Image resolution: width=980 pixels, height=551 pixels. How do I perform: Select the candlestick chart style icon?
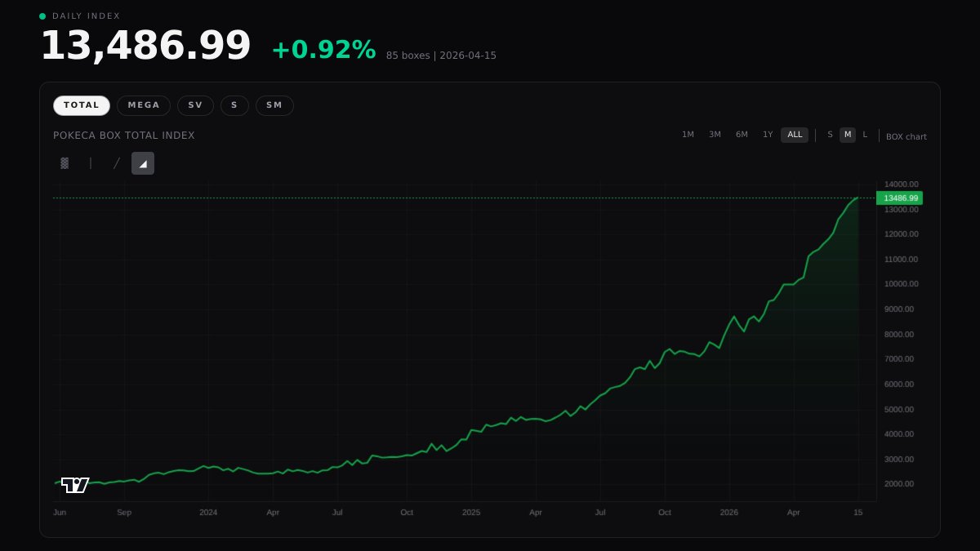point(64,163)
